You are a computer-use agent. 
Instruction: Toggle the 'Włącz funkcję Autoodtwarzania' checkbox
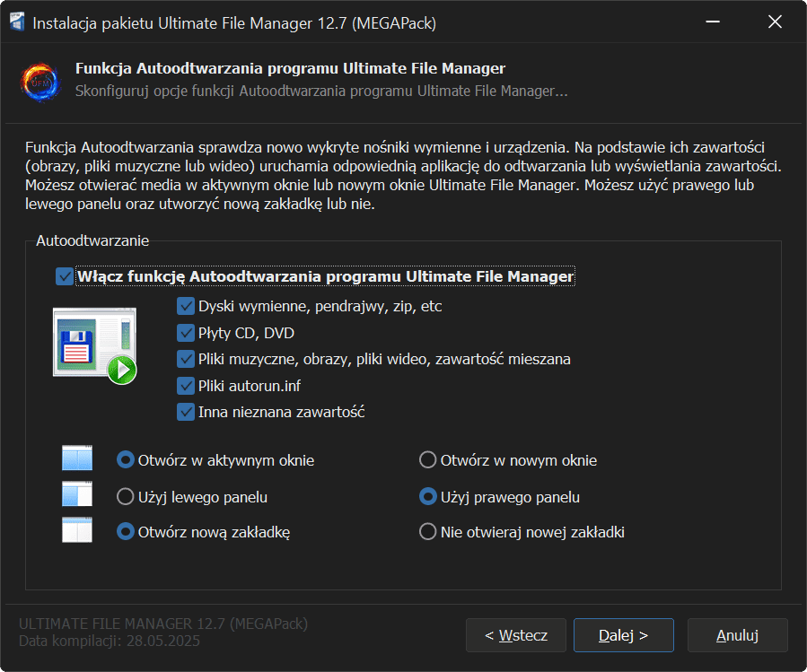point(65,276)
